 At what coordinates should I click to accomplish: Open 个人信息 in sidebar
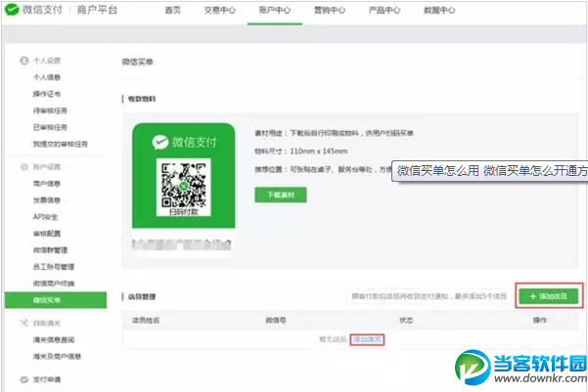click(47, 77)
